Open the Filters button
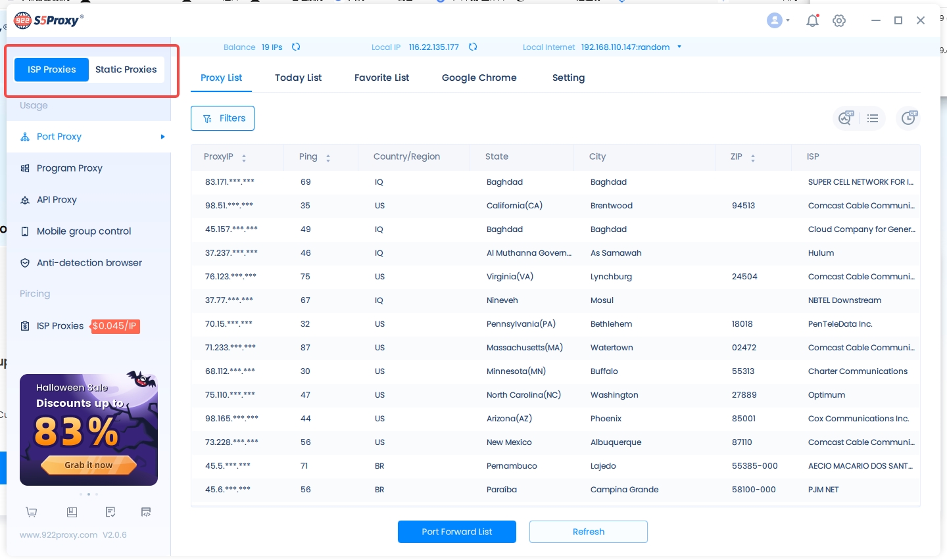Screen dimensions: 947x560 tap(222, 118)
